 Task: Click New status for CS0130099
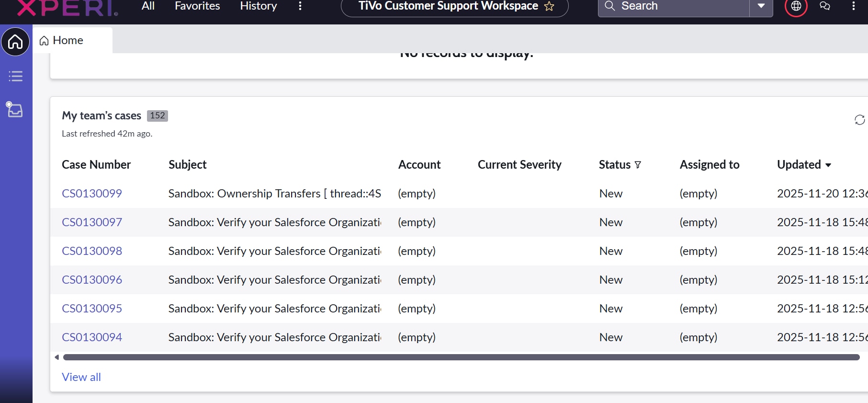pyautogui.click(x=611, y=194)
